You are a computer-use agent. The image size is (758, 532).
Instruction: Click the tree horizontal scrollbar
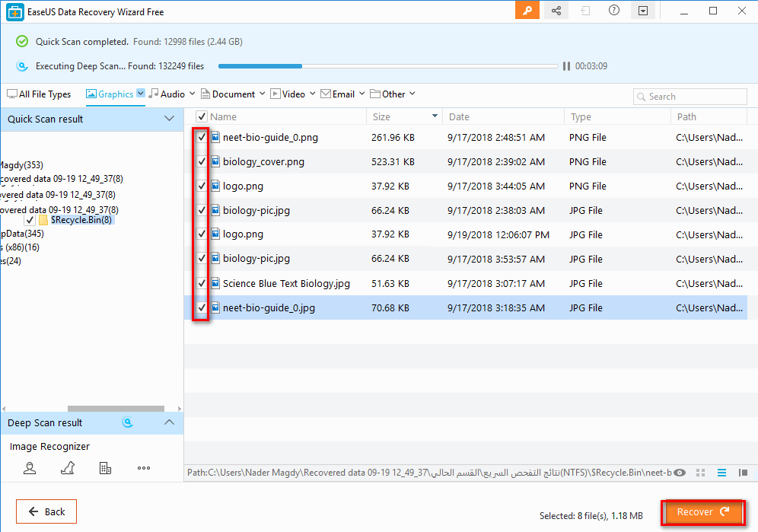click(x=116, y=409)
